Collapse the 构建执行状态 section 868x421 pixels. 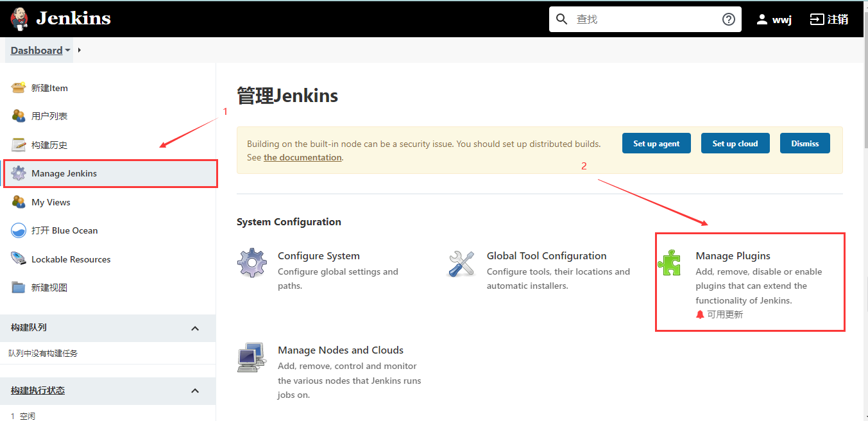tap(195, 391)
